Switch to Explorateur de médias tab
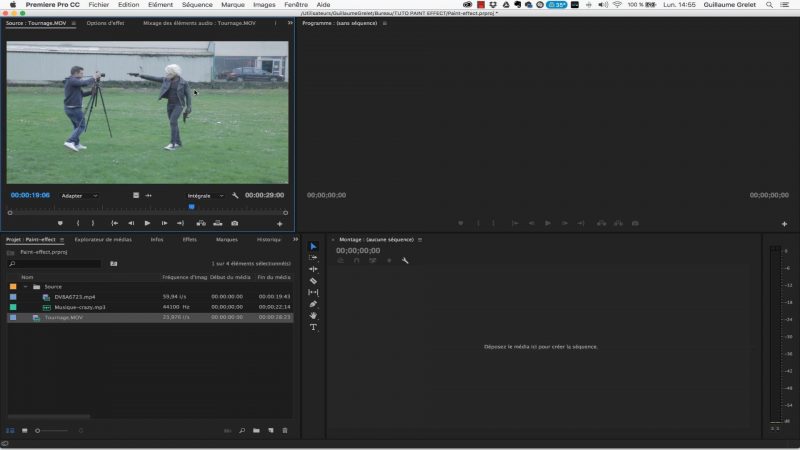Screen dimensions: 800x450 [x=103, y=240]
